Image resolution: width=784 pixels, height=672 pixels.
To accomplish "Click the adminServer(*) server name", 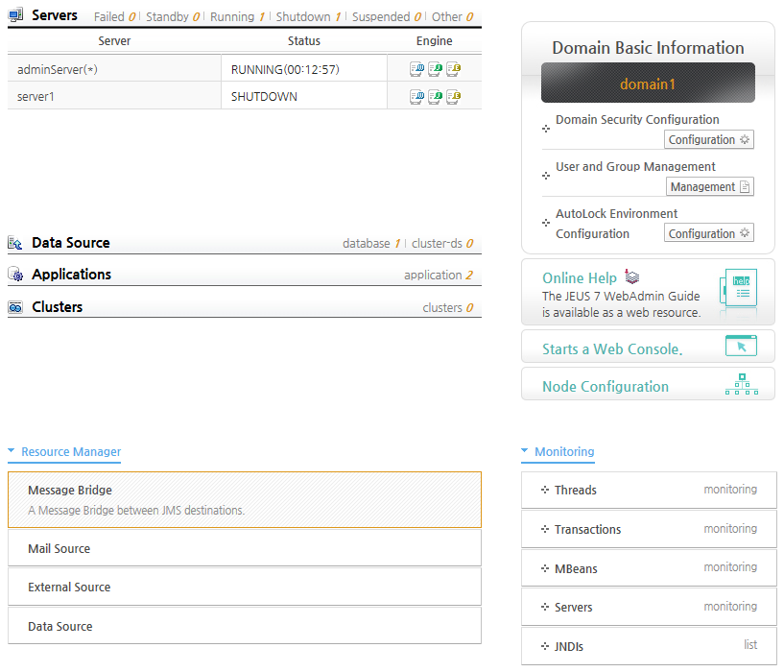I will (x=57, y=69).
